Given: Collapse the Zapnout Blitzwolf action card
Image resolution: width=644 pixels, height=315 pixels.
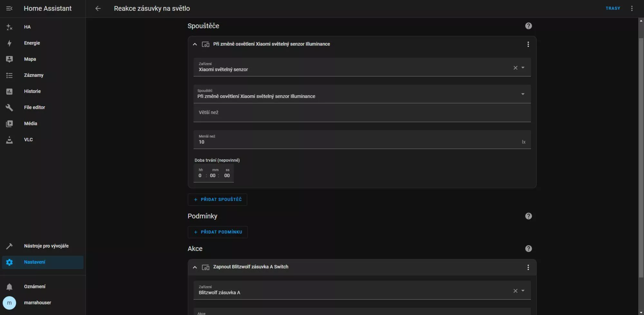Looking at the screenshot, I should (x=195, y=267).
